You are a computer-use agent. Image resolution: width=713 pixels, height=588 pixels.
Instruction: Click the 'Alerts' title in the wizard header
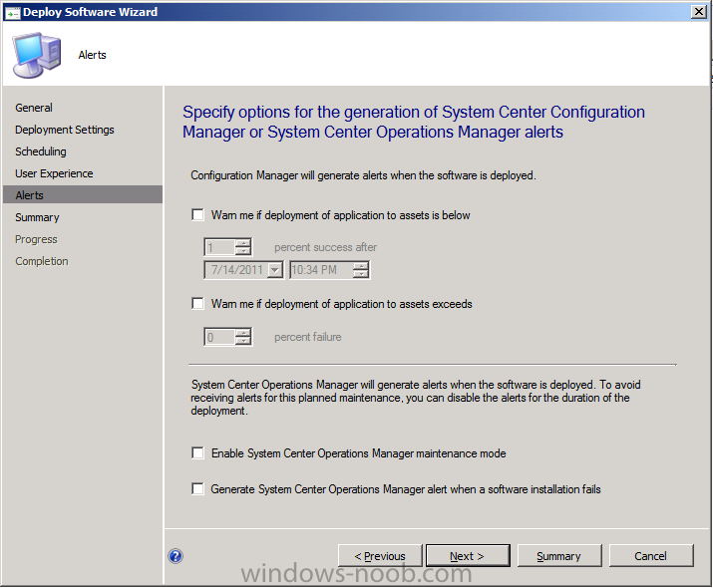(x=93, y=55)
